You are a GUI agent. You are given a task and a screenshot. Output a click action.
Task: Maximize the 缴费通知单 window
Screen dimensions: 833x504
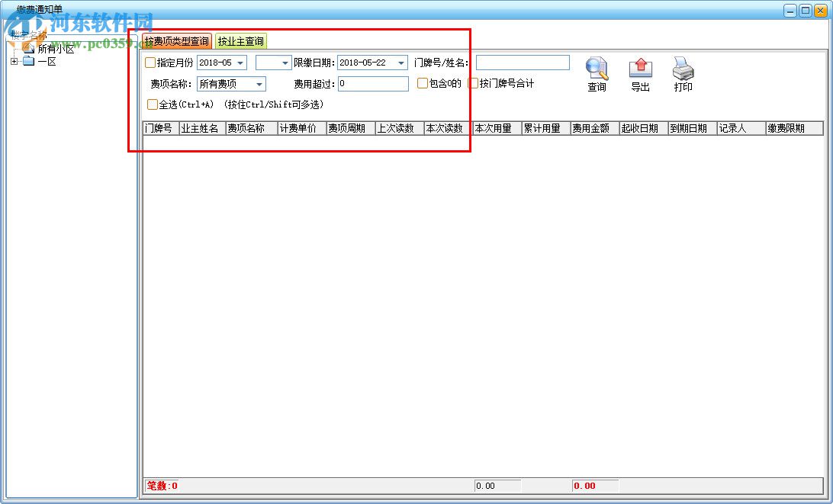[x=806, y=10]
